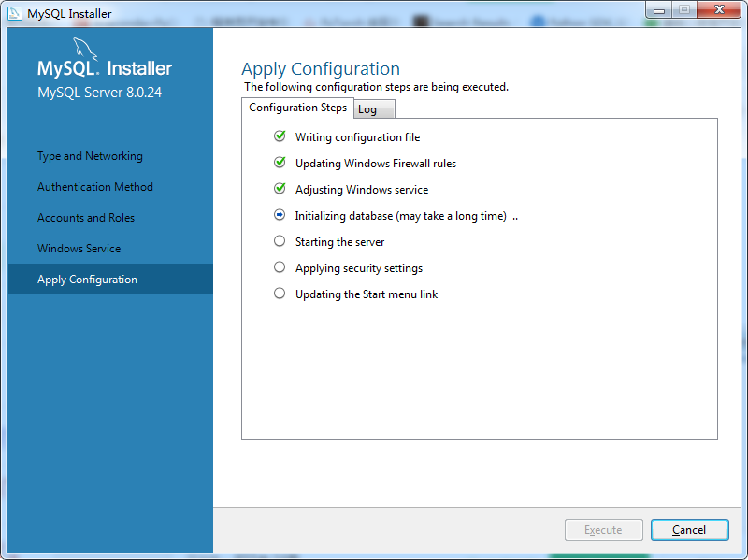This screenshot has height=560, width=748.
Task: Click 'The following configuration steps are being executed'
Action: (x=377, y=87)
